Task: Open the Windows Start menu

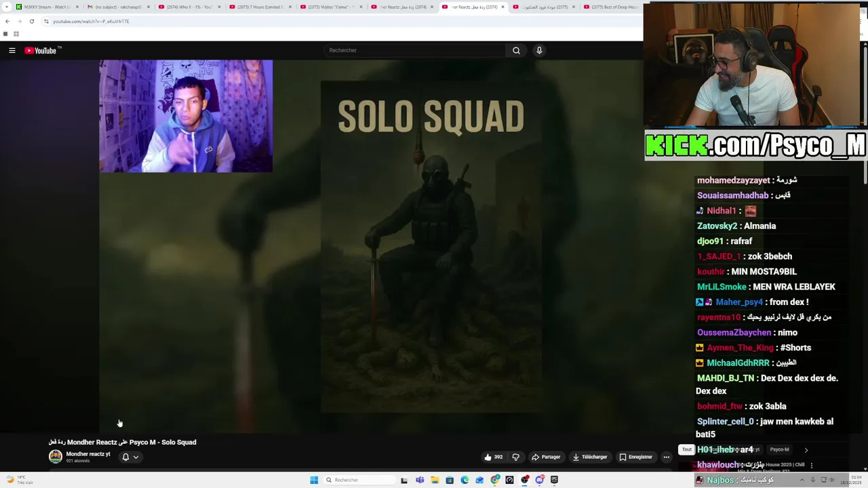Action: [314, 480]
